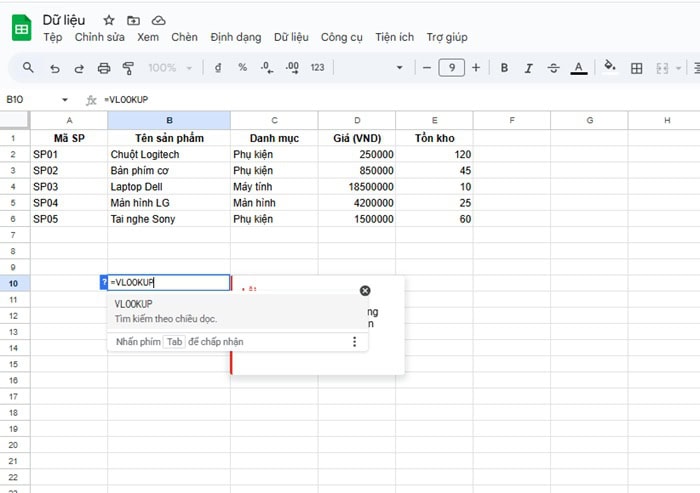Open the zoom 100% dropdown
The height and width of the screenshot is (493, 700).
click(170, 68)
